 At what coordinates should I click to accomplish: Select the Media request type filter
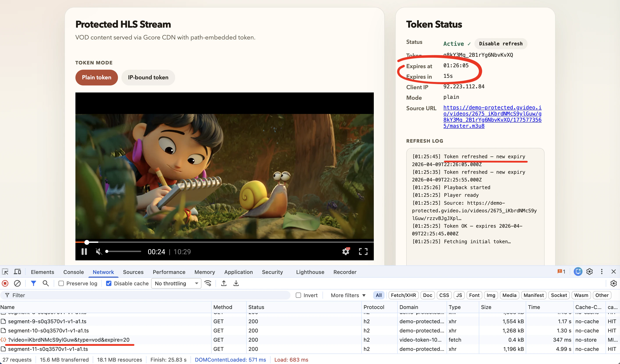(509, 295)
